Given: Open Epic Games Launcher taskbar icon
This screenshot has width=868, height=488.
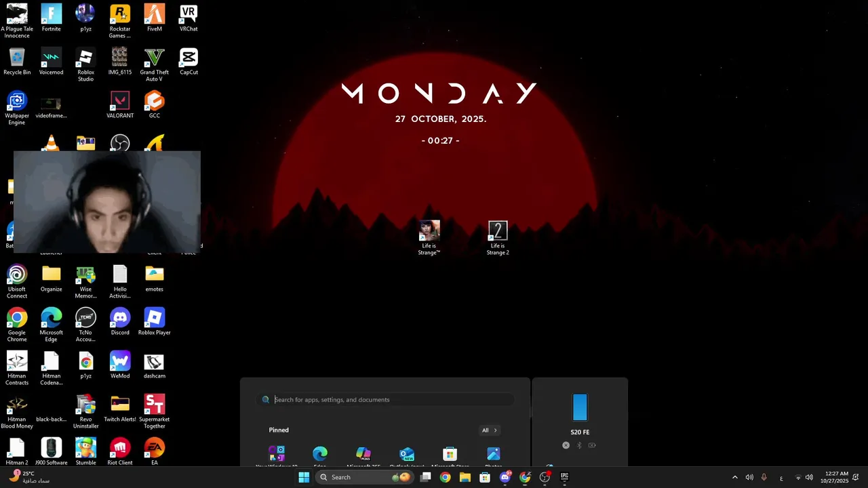Looking at the screenshot, I should [564, 477].
